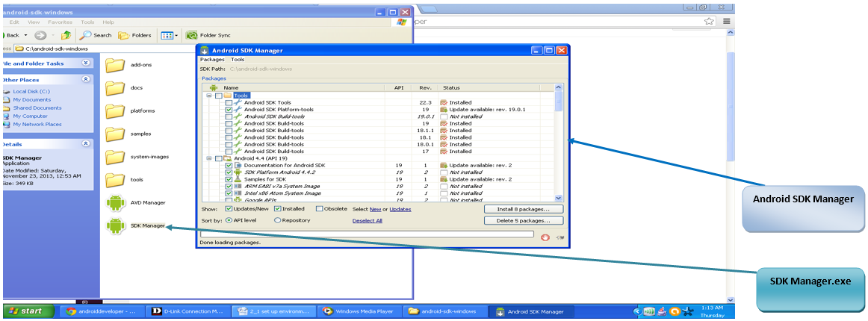Open the tools folder icon
The height and width of the screenshot is (321, 868).
[x=115, y=179]
